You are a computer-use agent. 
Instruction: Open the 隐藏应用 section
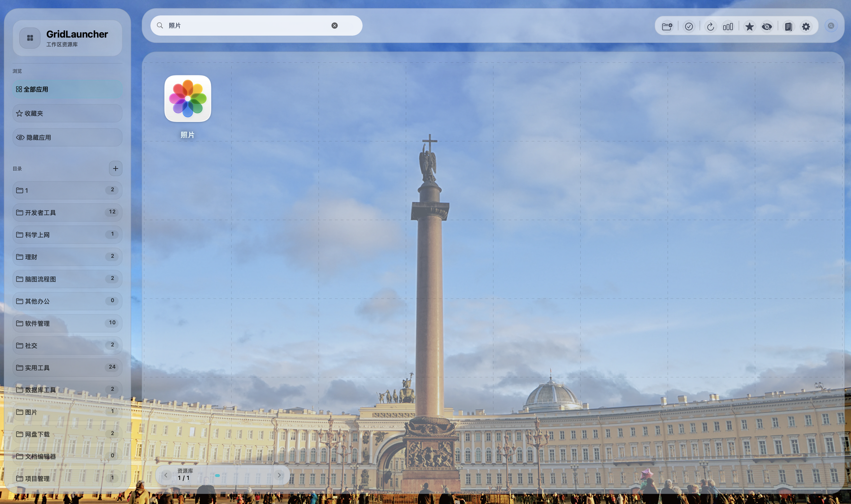click(67, 137)
